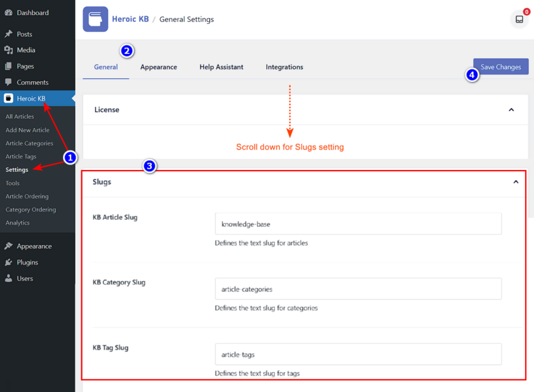Image resolution: width=534 pixels, height=392 pixels.
Task: Click 'Defines the text slug for articles'
Action: tap(261, 243)
